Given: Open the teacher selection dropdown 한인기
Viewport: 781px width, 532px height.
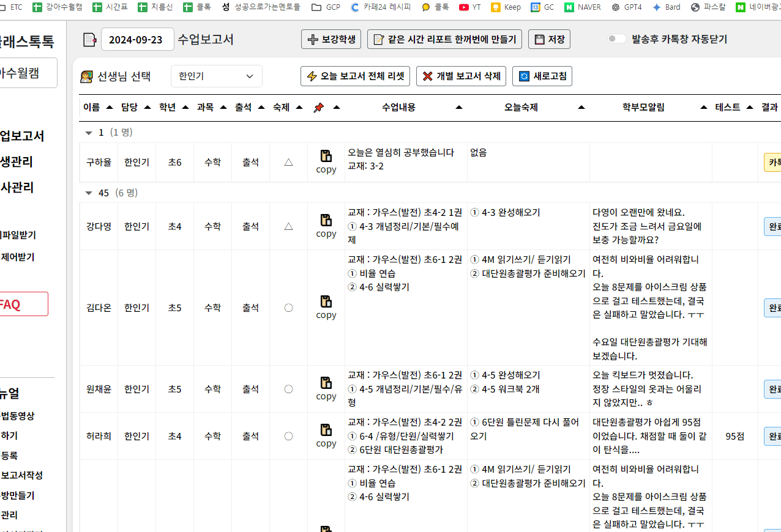Looking at the screenshot, I should click(217, 76).
